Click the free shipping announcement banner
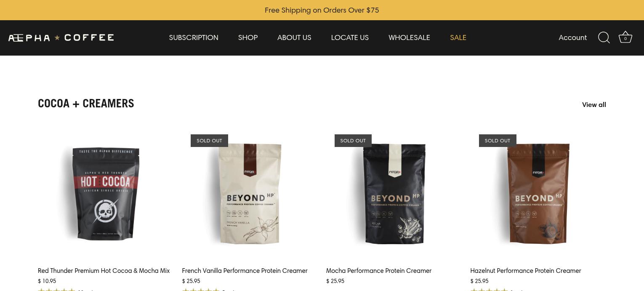The width and height of the screenshot is (644, 291). [x=322, y=10]
